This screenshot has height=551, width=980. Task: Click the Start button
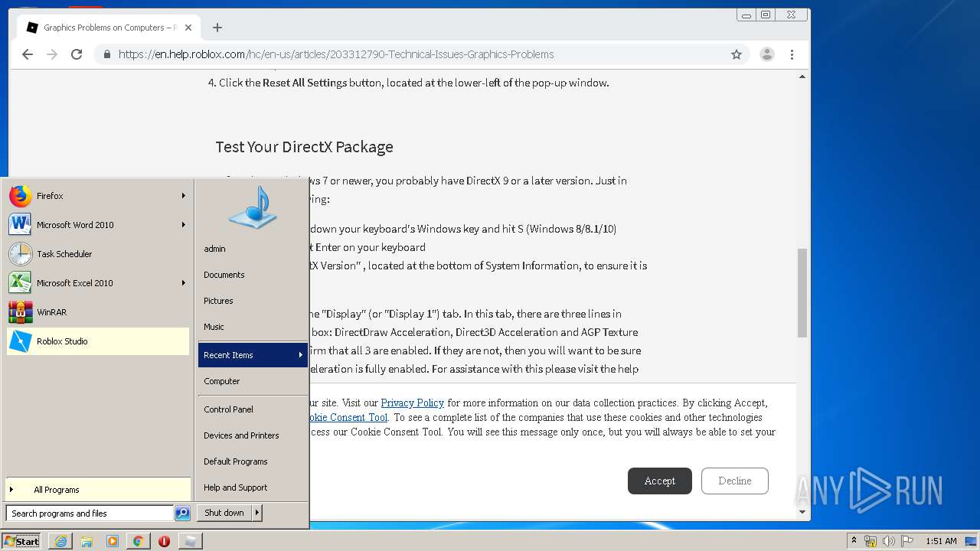pos(21,541)
